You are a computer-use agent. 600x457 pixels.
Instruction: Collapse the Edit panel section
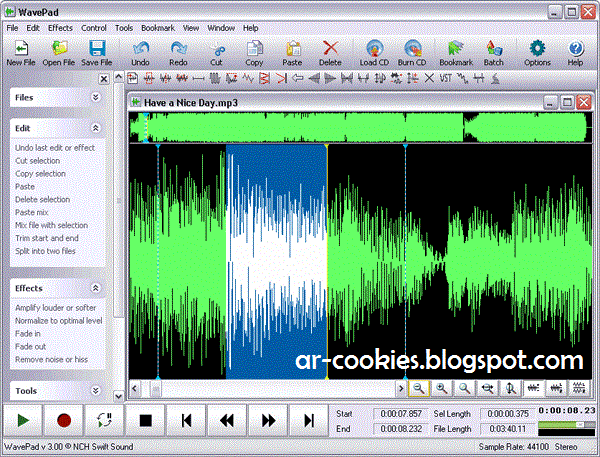(x=95, y=128)
